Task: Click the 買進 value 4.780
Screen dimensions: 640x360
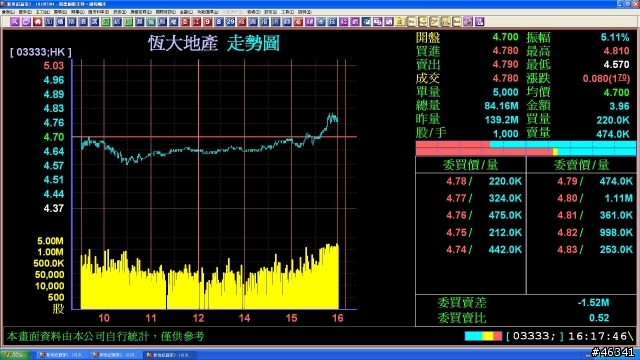Action: point(505,51)
